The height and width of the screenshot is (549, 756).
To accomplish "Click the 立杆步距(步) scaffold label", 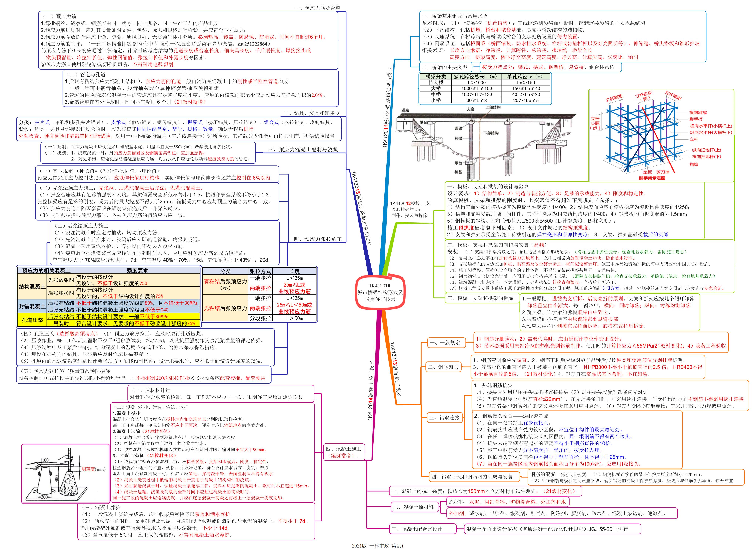I will point(595,123).
